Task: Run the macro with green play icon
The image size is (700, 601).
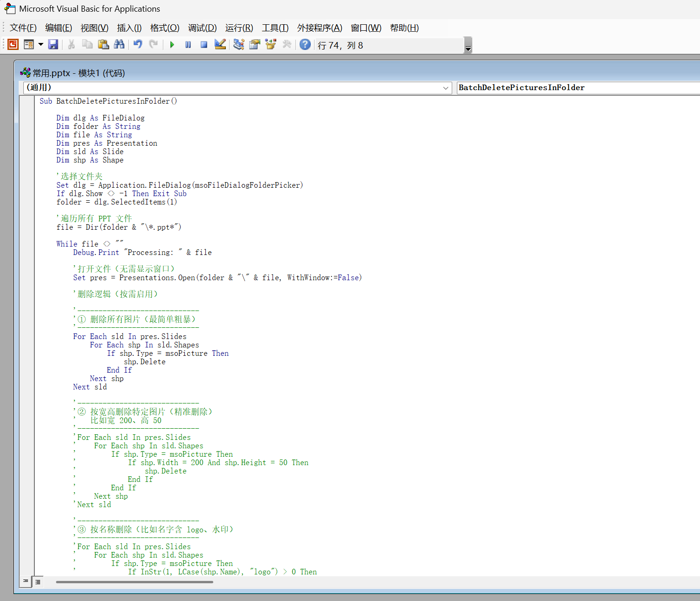Action: [172, 45]
